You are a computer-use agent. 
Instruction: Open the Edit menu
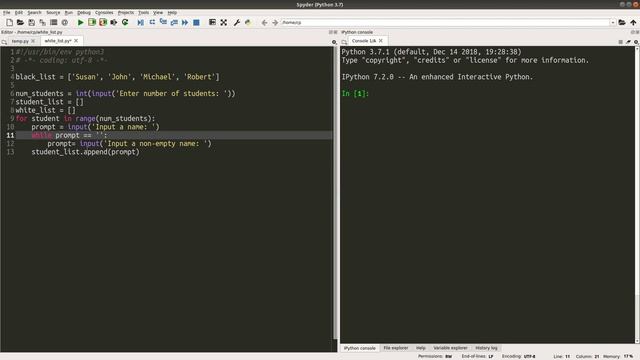point(19,13)
